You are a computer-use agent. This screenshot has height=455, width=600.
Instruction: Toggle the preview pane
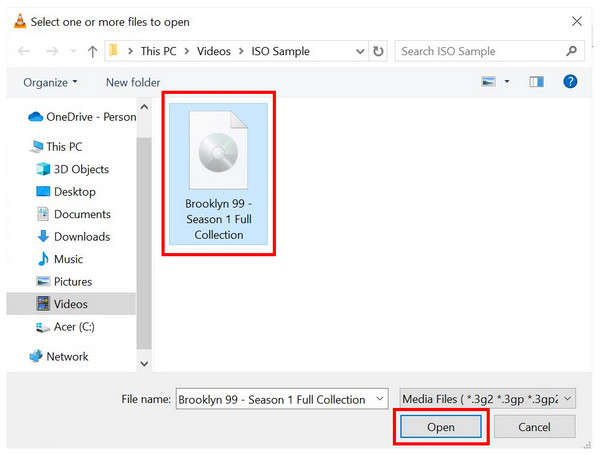pyautogui.click(x=536, y=82)
